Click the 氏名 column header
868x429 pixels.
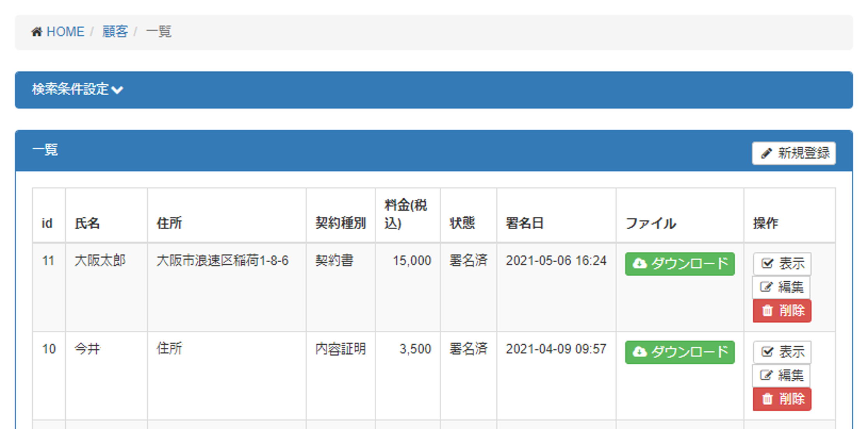click(x=87, y=223)
